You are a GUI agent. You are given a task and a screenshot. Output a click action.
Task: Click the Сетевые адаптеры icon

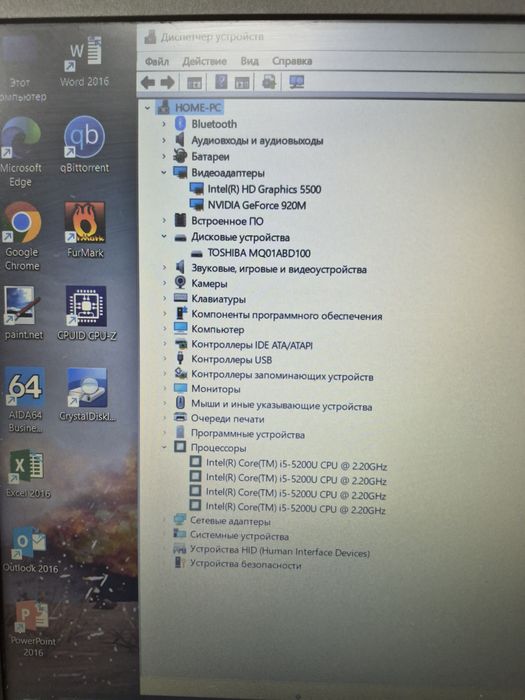[180, 520]
